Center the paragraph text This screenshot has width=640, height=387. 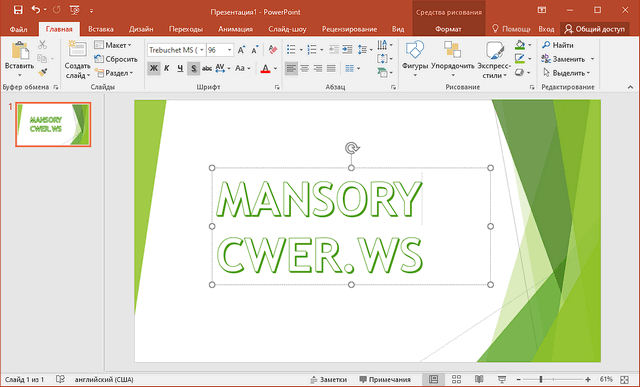coord(304,68)
